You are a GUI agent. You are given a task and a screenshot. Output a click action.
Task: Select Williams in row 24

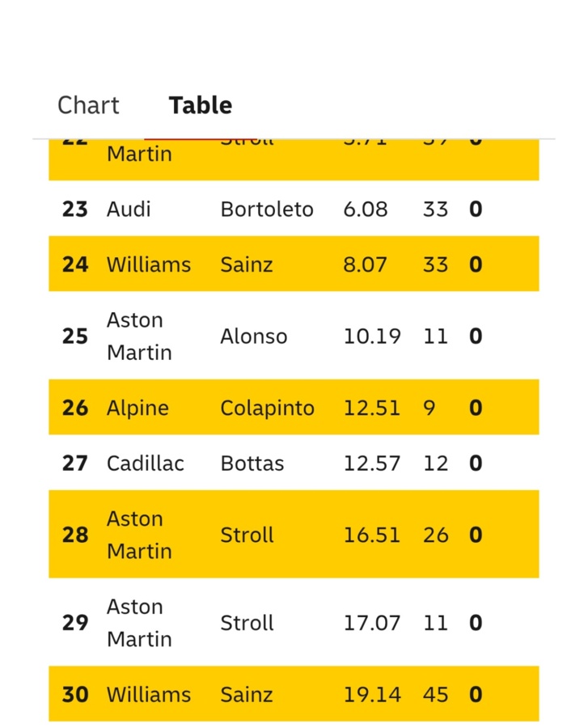(149, 265)
